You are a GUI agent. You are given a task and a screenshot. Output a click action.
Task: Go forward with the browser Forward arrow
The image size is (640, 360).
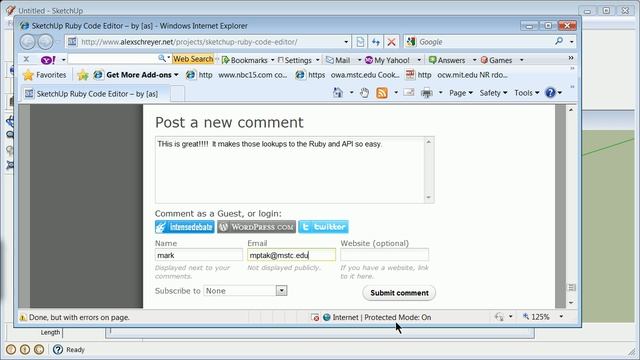[45, 42]
